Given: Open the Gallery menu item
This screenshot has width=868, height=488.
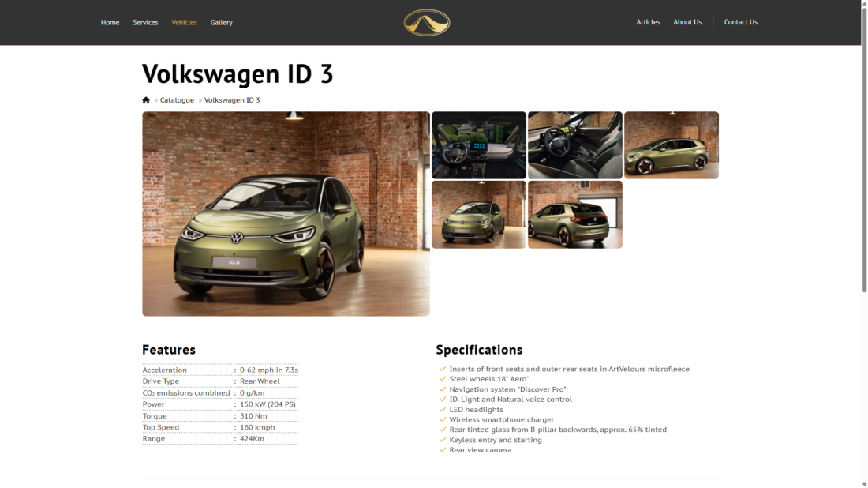Looking at the screenshot, I should (222, 23).
